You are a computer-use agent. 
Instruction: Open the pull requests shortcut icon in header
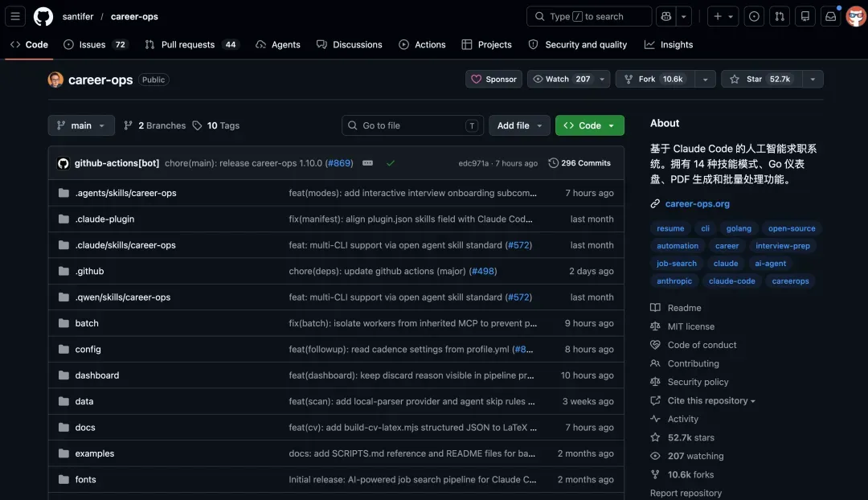point(780,17)
